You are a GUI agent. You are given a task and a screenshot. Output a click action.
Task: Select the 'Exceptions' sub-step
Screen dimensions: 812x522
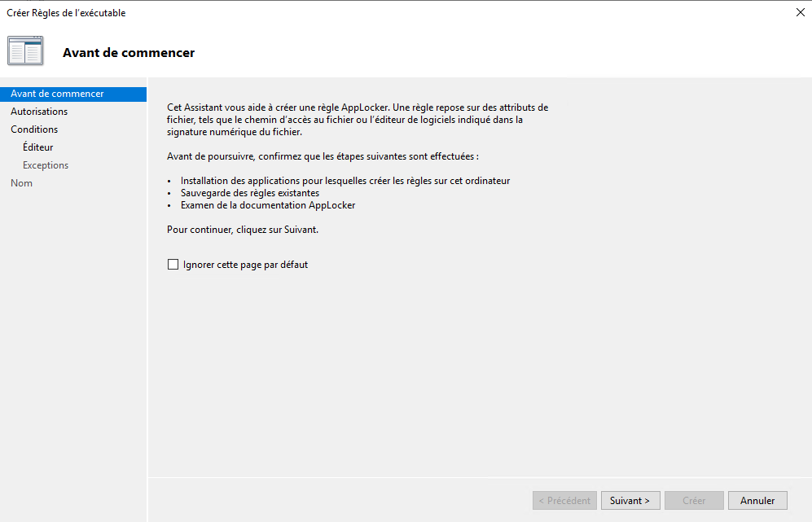(45, 164)
